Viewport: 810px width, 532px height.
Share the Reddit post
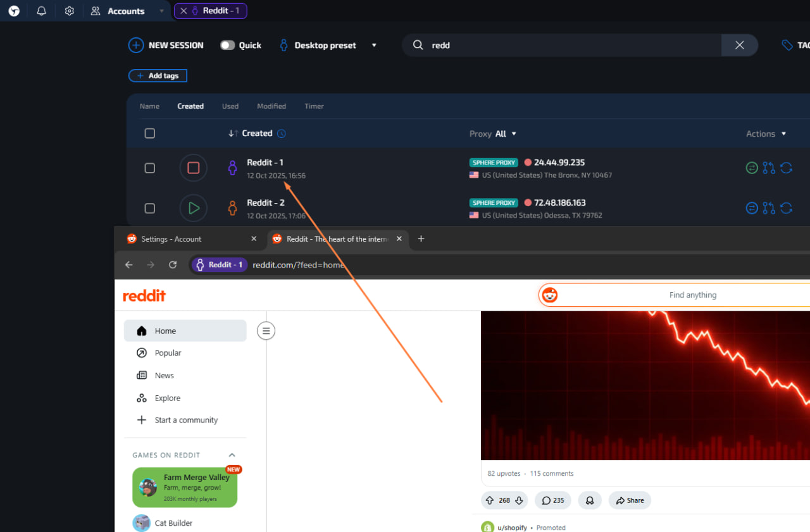630,500
